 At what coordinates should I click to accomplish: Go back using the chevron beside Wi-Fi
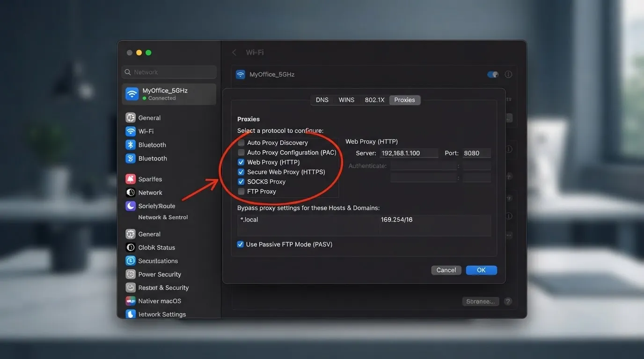[x=234, y=53]
